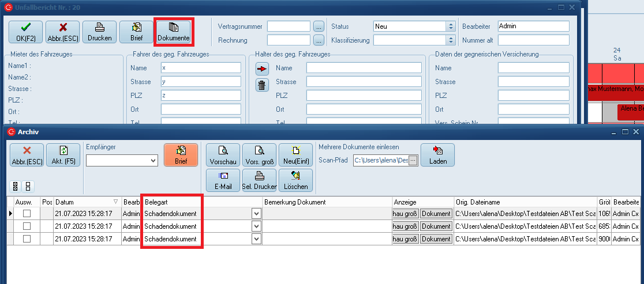Click Dokument button in the first row
The height and width of the screenshot is (284, 644).
(436, 214)
